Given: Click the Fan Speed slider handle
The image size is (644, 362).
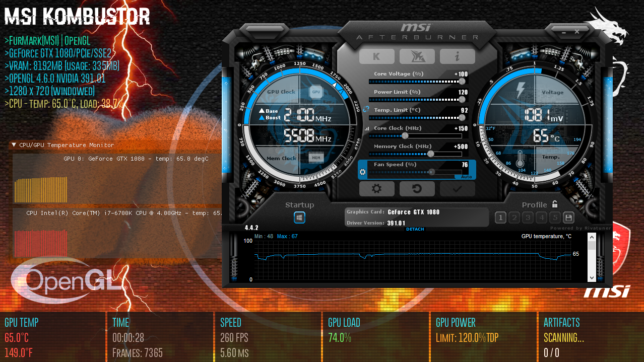Looking at the screenshot, I should click(x=431, y=172).
